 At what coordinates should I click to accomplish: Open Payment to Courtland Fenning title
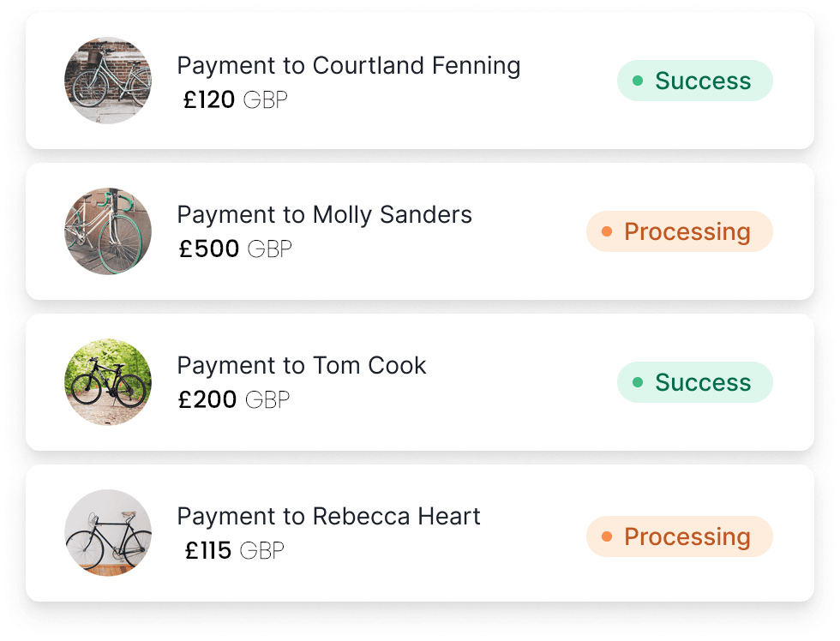point(348,66)
